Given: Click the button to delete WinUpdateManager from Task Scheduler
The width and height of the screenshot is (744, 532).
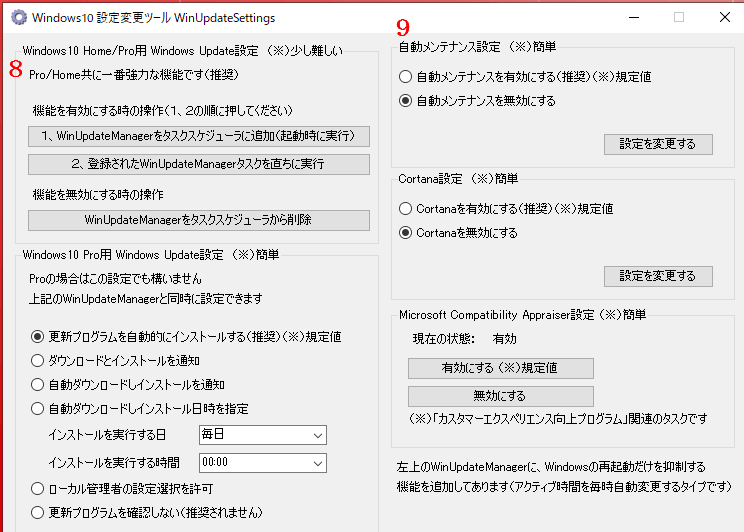Looking at the screenshot, I should coord(199,220).
